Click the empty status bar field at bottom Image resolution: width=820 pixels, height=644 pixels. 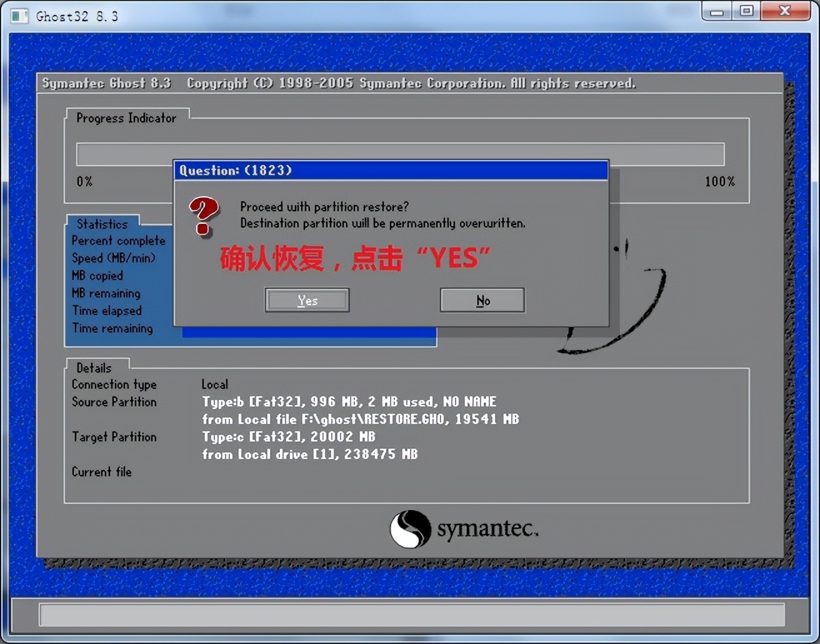[411, 615]
